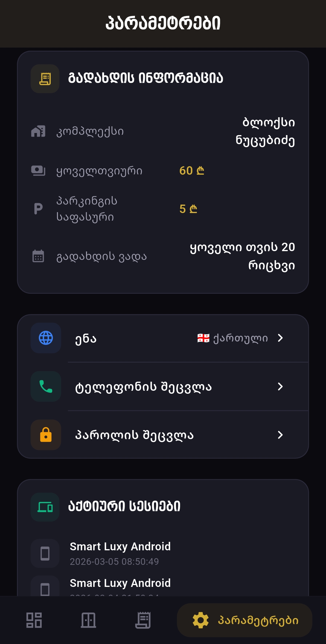Image resolution: width=326 pixels, height=644 pixels.
Task: Tap the parking P icon
Action: click(38, 209)
